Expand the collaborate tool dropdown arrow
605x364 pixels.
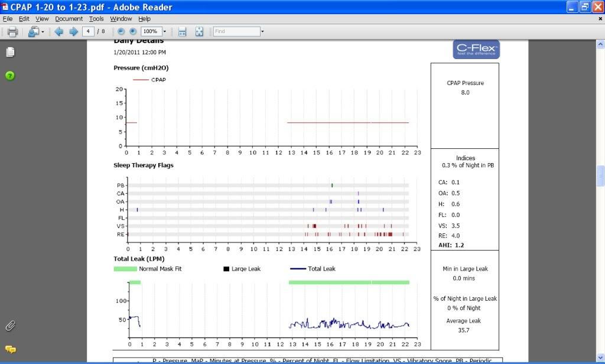point(43,31)
